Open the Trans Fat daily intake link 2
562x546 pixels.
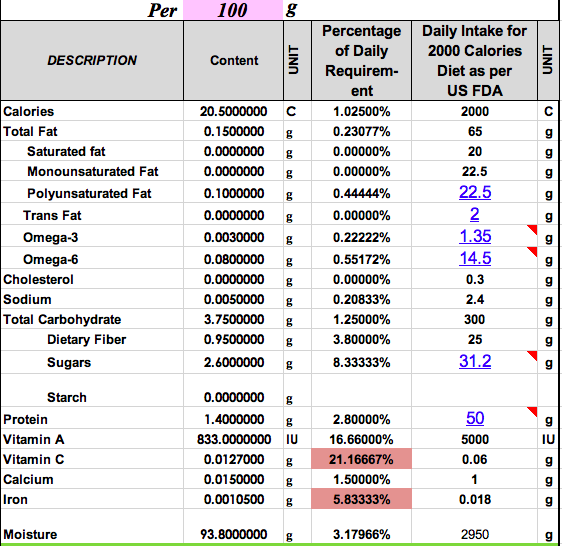tap(475, 214)
